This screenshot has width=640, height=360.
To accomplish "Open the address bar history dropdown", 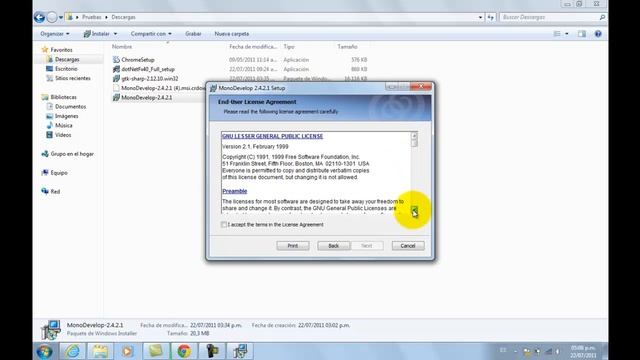I will click(480, 17).
